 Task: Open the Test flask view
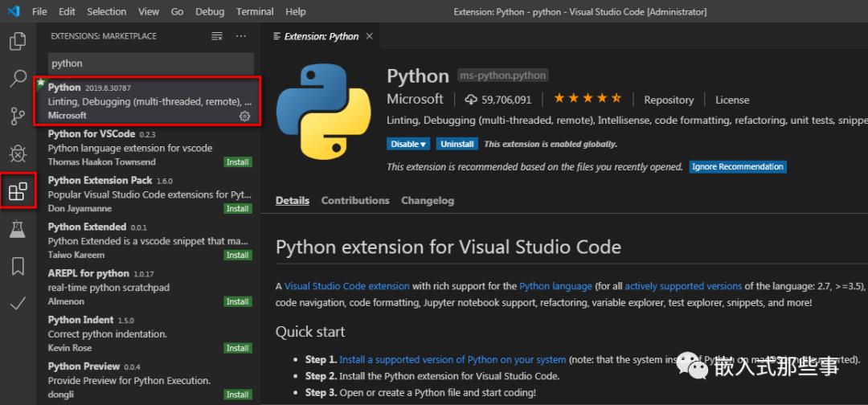tap(18, 228)
